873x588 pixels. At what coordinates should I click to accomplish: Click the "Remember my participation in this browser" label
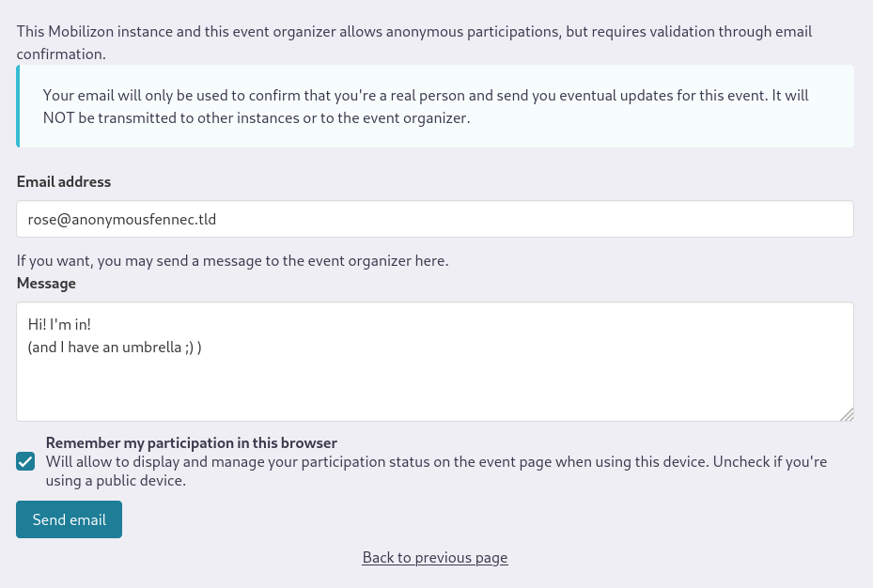(x=191, y=443)
